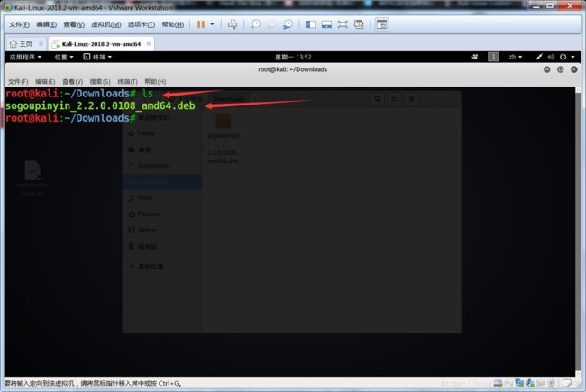Open terminal 搜索(S) menu
The height and width of the screenshot is (392, 586).
[100, 81]
